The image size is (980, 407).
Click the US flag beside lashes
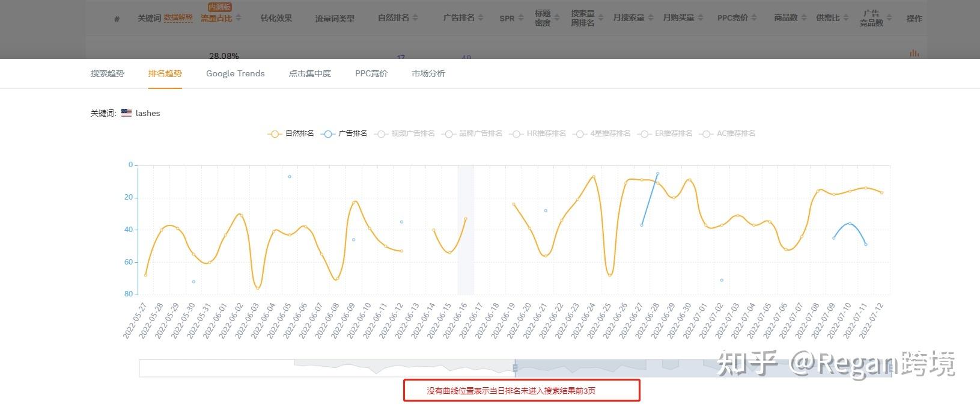[x=126, y=112]
